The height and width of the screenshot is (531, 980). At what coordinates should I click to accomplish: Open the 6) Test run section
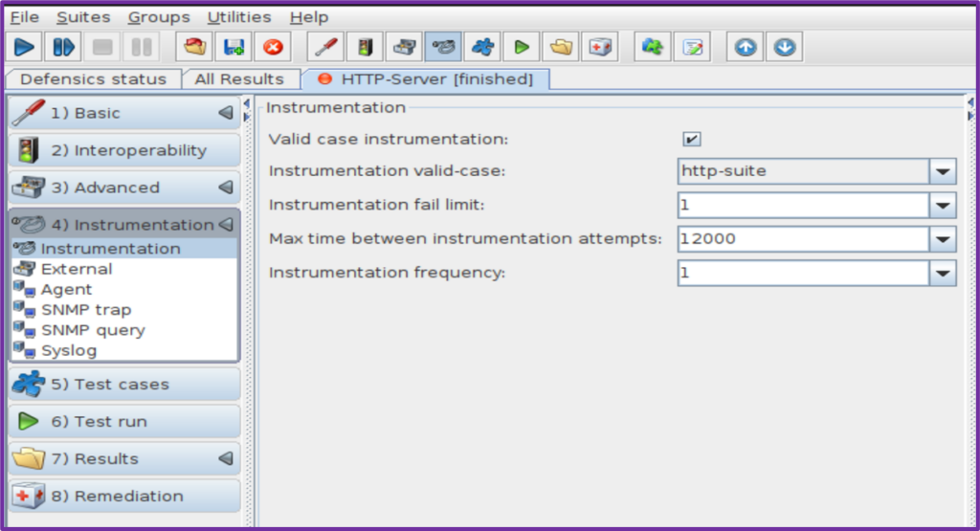tap(124, 422)
